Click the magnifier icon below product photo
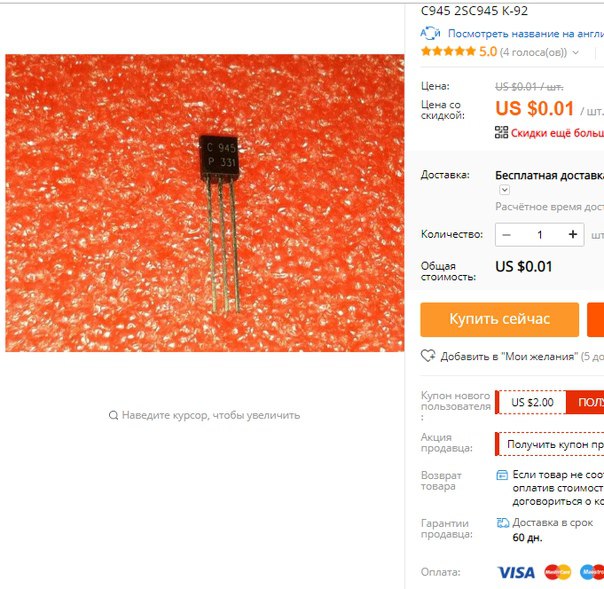The width and height of the screenshot is (604, 589). [x=113, y=415]
